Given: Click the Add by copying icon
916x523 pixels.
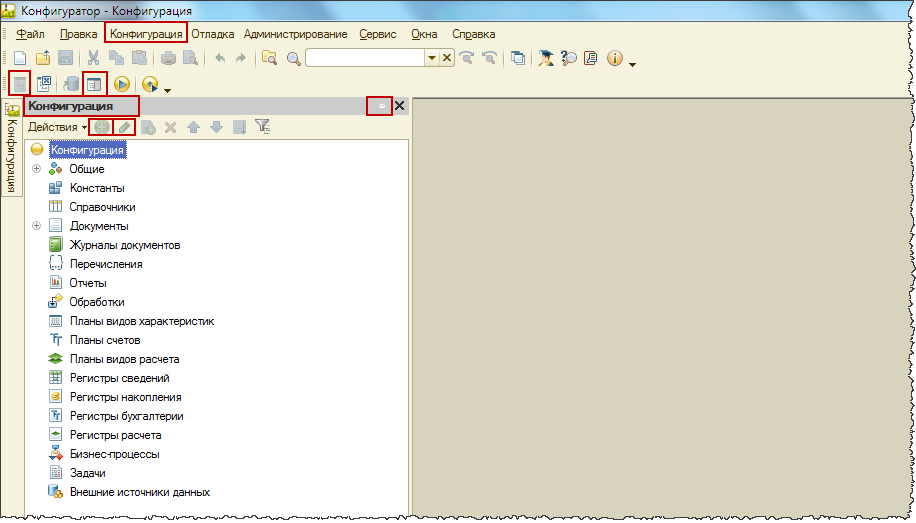Looking at the screenshot, I should (148, 127).
